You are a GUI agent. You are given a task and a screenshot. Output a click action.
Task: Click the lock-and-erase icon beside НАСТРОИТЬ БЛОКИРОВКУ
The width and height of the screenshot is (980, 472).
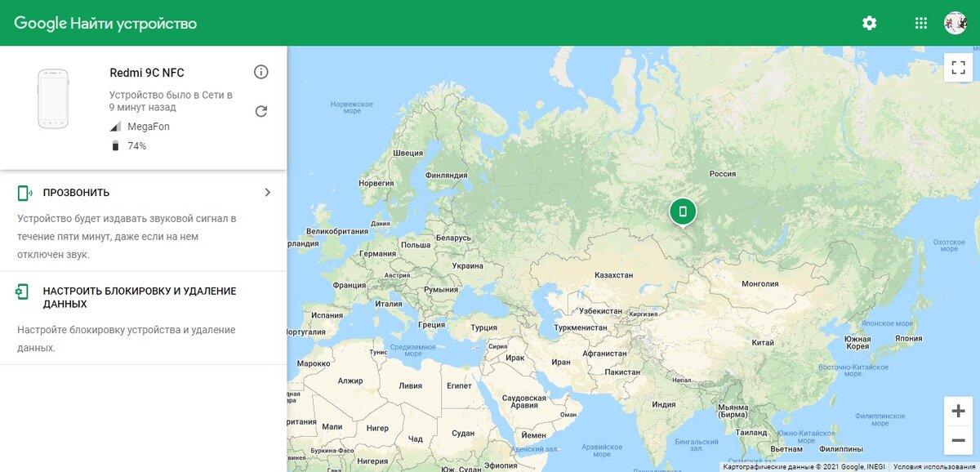(x=23, y=292)
